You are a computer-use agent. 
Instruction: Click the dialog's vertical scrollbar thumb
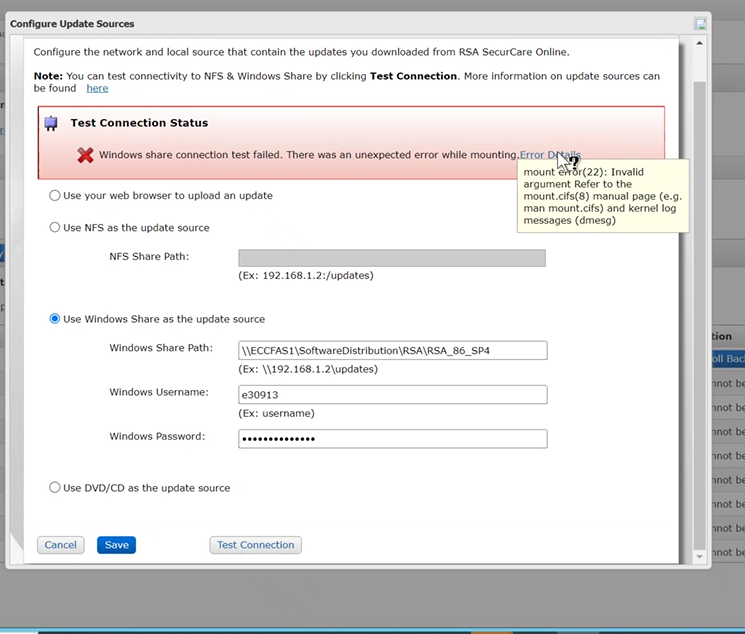pyautogui.click(x=699, y=300)
